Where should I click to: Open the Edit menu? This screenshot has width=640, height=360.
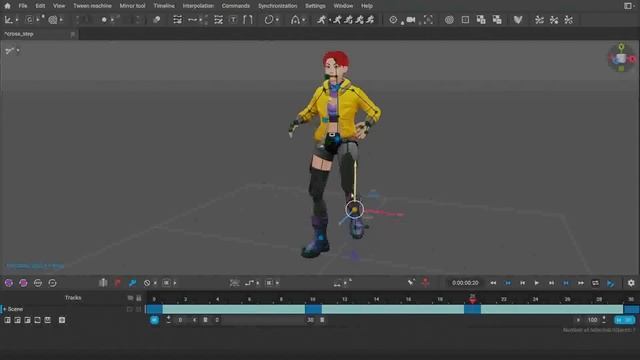(x=40, y=6)
